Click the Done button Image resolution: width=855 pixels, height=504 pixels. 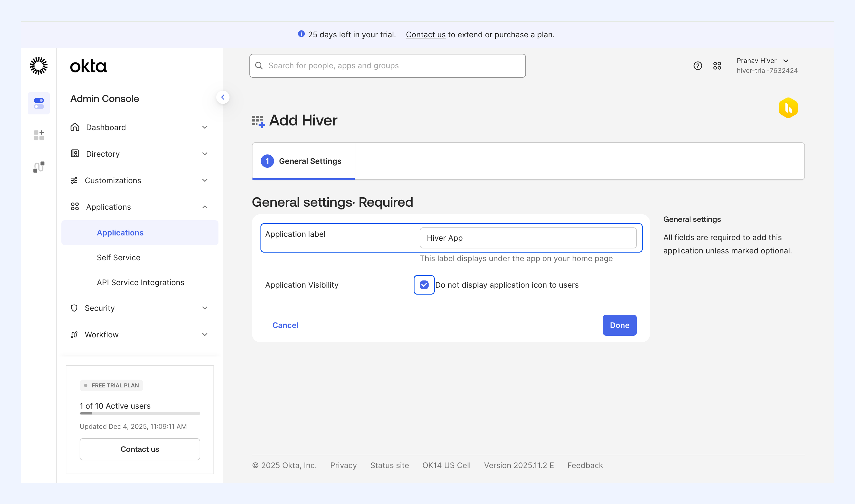(x=619, y=325)
